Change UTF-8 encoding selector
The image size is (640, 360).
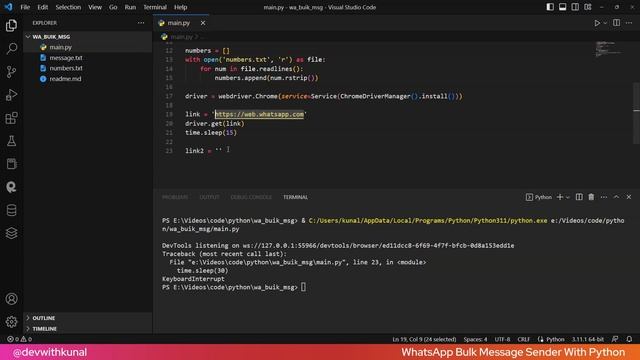pos(502,339)
